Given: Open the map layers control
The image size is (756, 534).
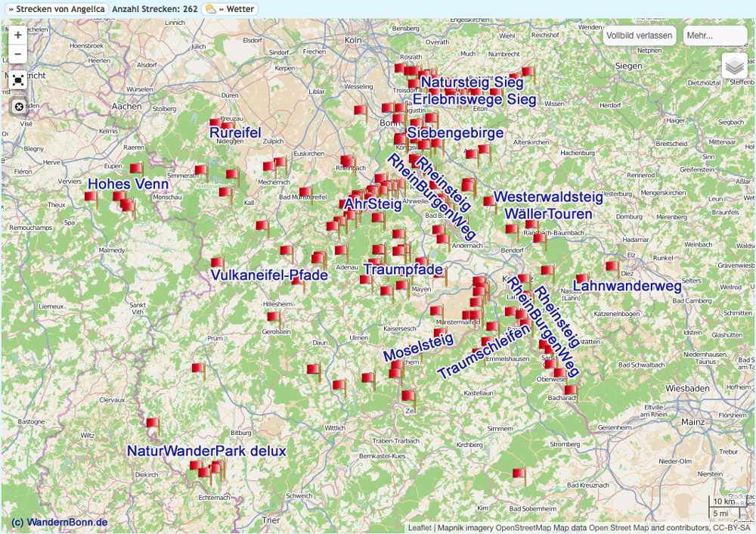Looking at the screenshot, I should click(x=734, y=67).
